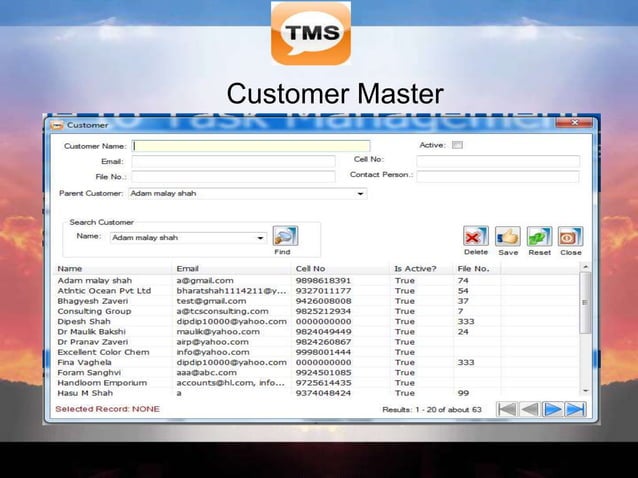Image resolution: width=638 pixels, height=478 pixels.
Task: Select the Hasu M Shah row
Action: (x=316, y=393)
